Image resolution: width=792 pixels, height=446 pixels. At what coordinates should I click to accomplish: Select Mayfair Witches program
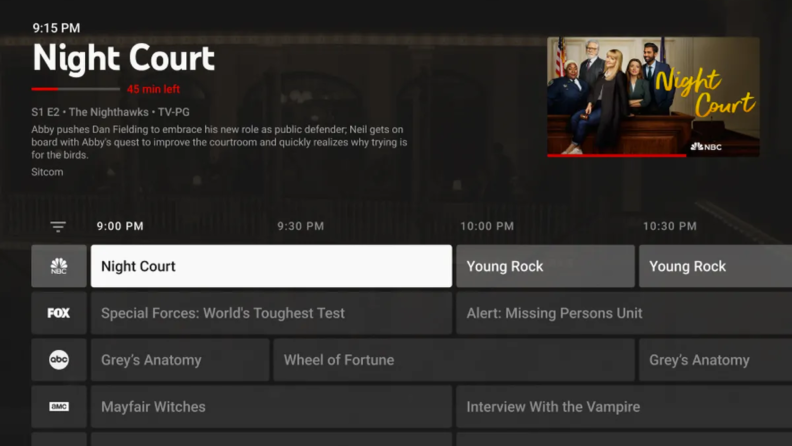click(x=271, y=407)
